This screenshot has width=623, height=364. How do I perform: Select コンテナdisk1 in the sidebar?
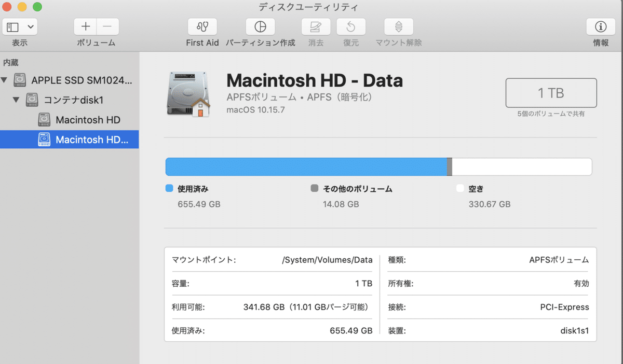69,100
